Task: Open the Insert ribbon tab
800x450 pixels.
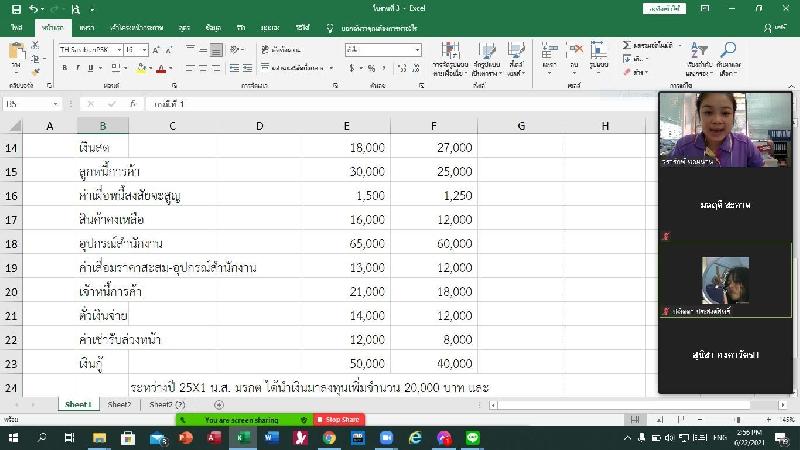Action: (x=87, y=28)
